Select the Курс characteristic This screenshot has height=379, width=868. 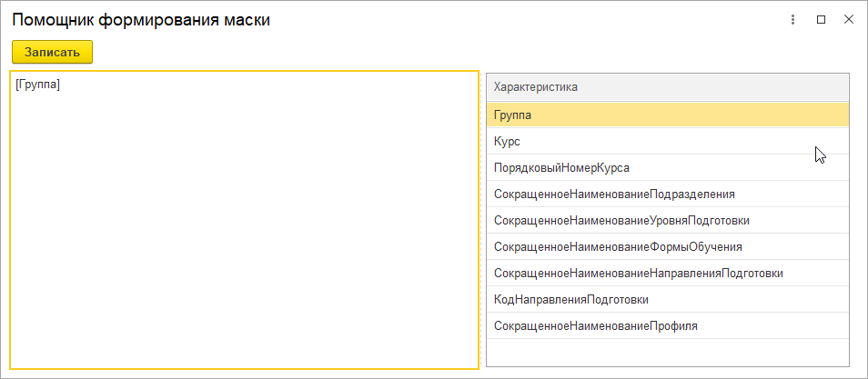(x=668, y=141)
